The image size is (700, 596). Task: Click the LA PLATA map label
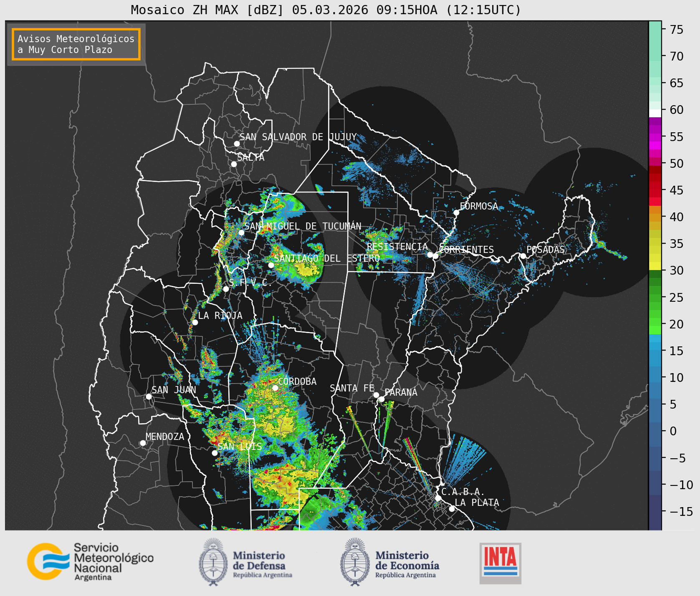tap(477, 503)
